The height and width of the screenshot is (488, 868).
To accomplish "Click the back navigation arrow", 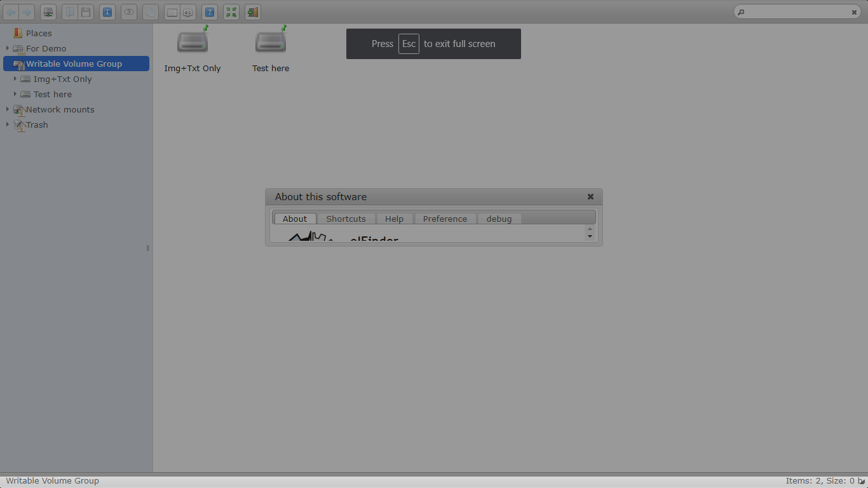I will pyautogui.click(x=11, y=11).
